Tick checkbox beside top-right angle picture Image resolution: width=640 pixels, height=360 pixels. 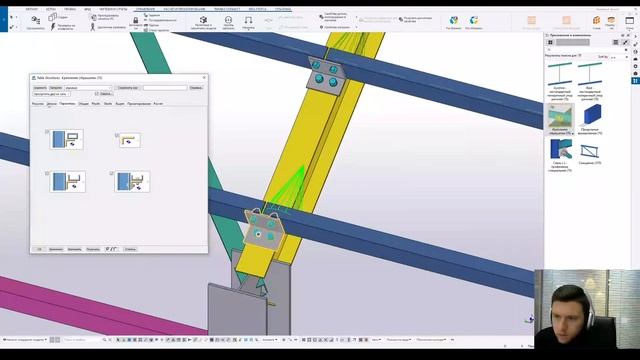117,135
